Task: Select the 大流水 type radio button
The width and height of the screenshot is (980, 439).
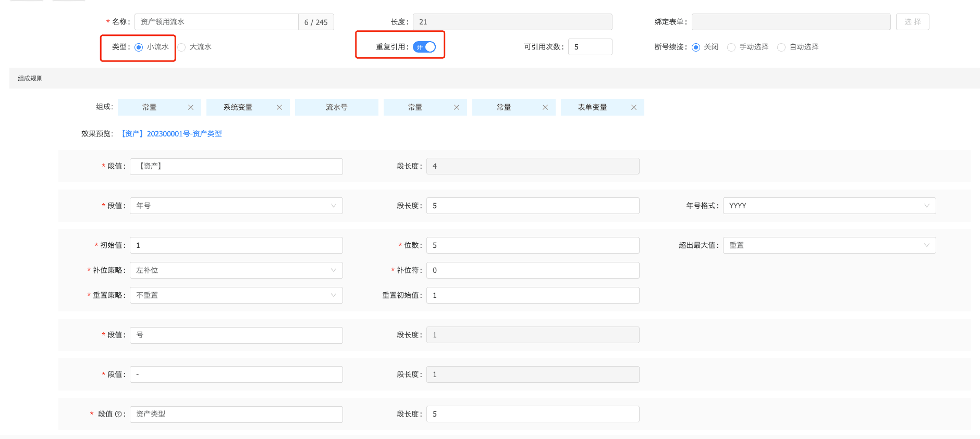Action: point(181,47)
